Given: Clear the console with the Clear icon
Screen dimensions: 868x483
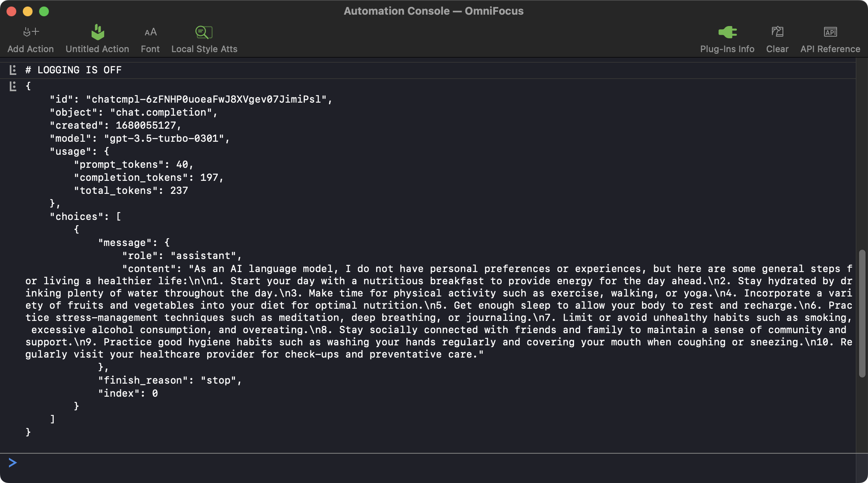Looking at the screenshot, I should pos(777,32).
